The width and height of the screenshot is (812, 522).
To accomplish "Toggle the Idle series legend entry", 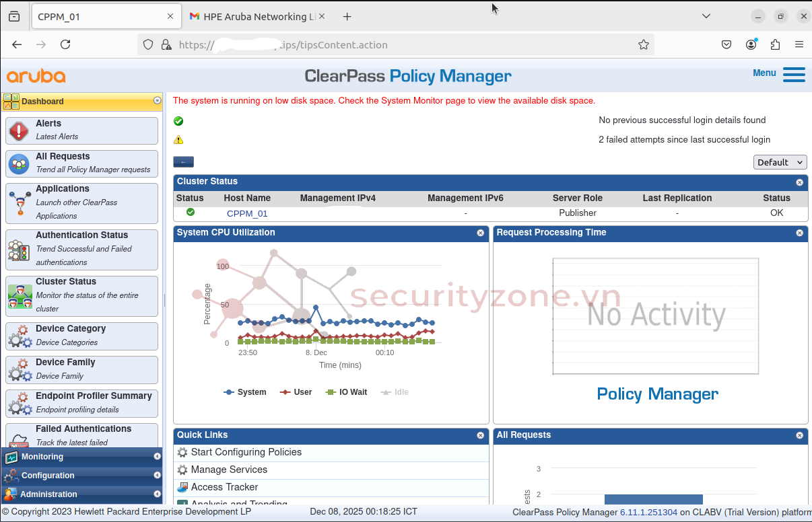I will (x=395, y=392).
